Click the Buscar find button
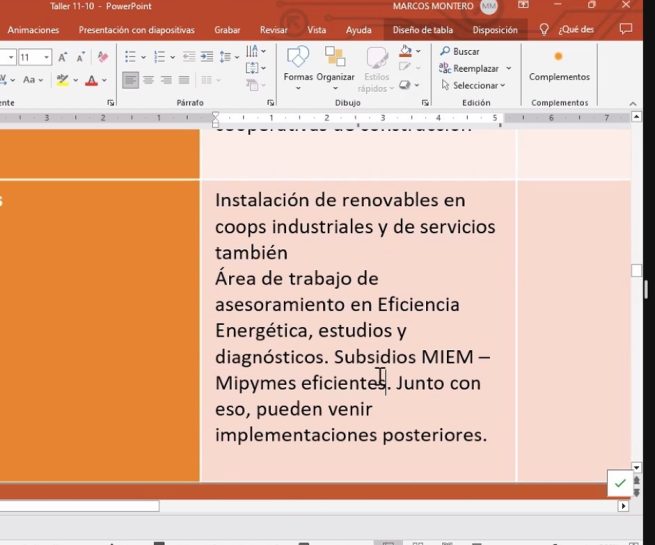This screenshot has width=655, height=545. click(459, 51)
